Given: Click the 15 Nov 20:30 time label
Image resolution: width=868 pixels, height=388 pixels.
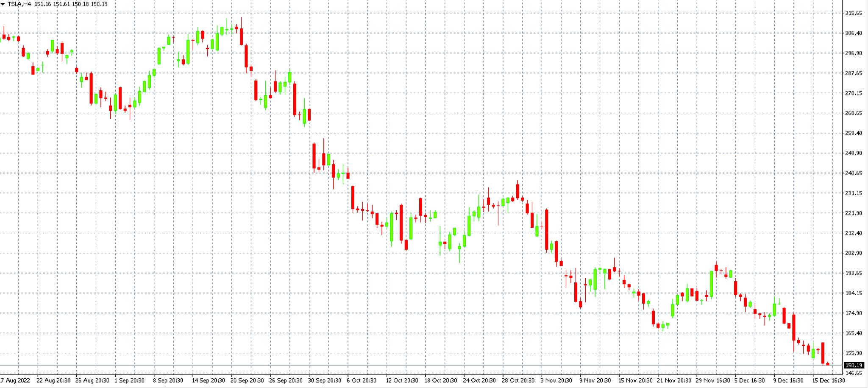Looking at the screenshot, I should click(x=635, y=380).
